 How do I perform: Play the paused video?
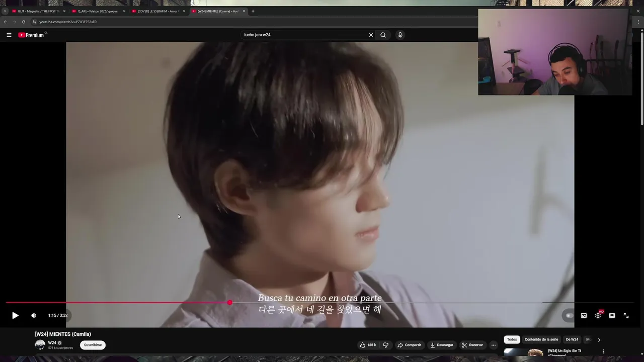pyautogui.click(x=15, y=315)
